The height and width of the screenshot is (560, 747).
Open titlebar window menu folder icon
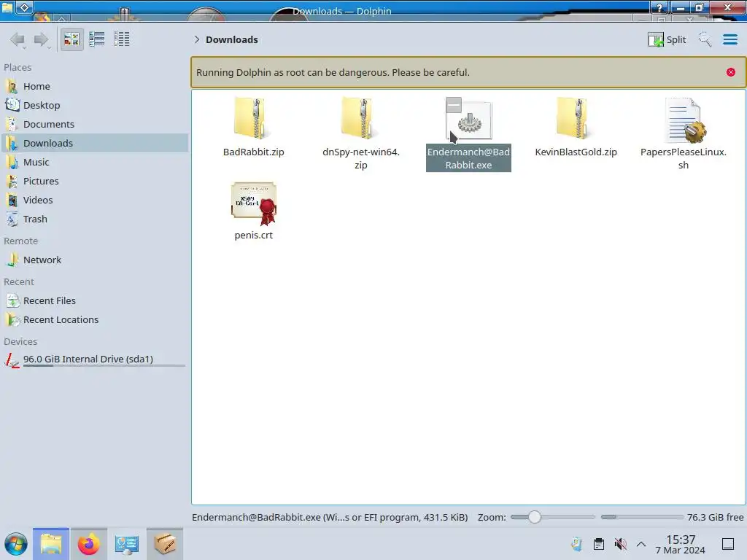[7, 7]
